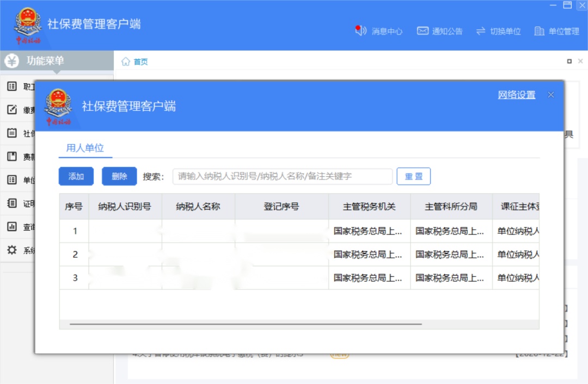
Task: Click the horizontal scrollbar under the table
Action: tap(246, 324)
